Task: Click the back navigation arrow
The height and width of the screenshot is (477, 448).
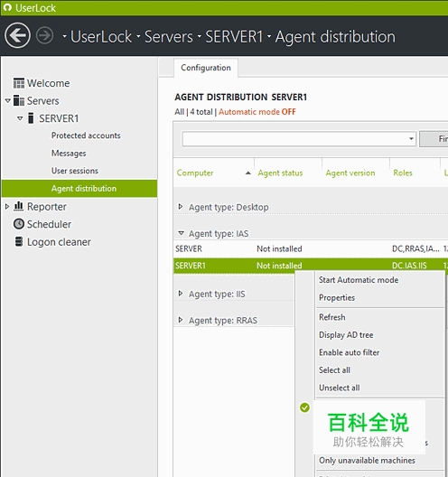Action: click(17, 35)
